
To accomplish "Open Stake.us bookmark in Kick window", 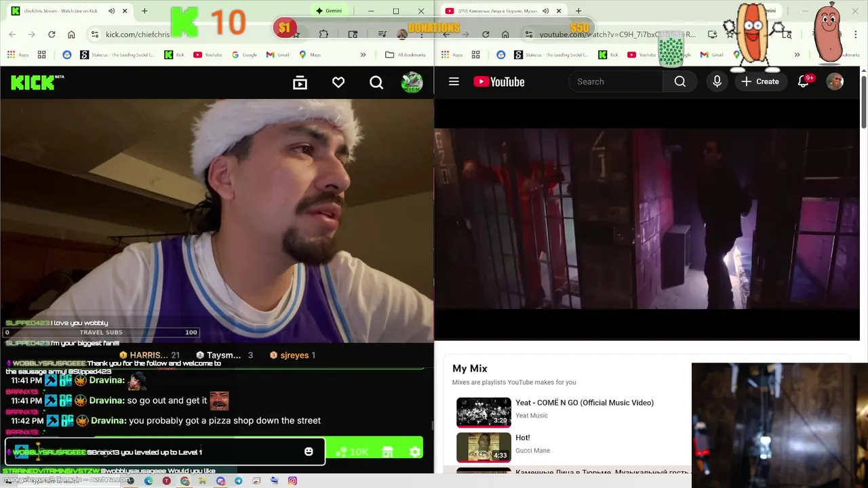I will 117,55.
